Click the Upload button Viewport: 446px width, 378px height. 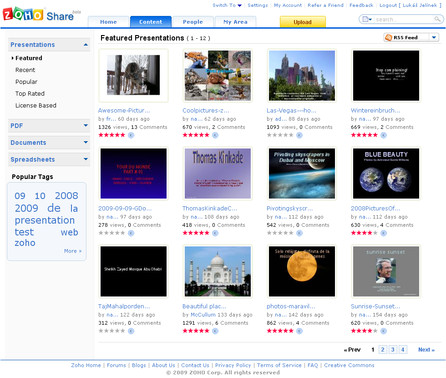[303, 22]
